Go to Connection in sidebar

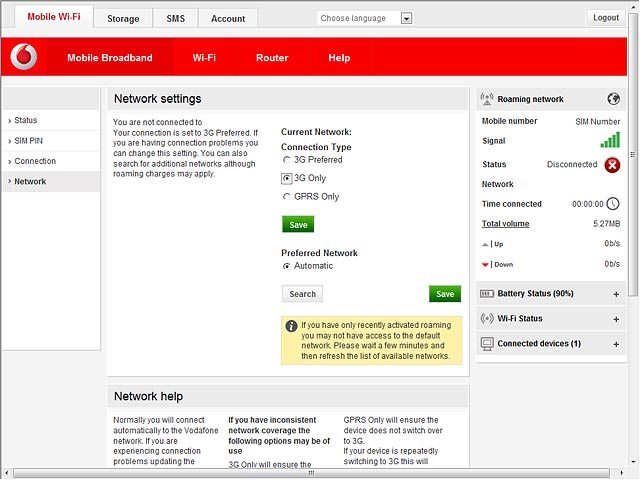pyautogui.click(x=51, y=161)
